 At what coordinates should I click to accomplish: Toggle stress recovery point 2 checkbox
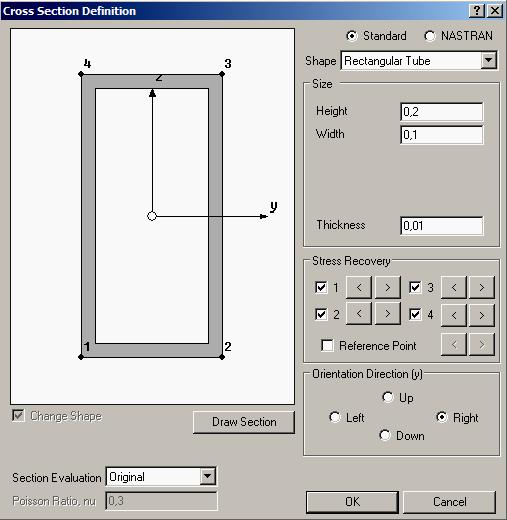[321, 314]
